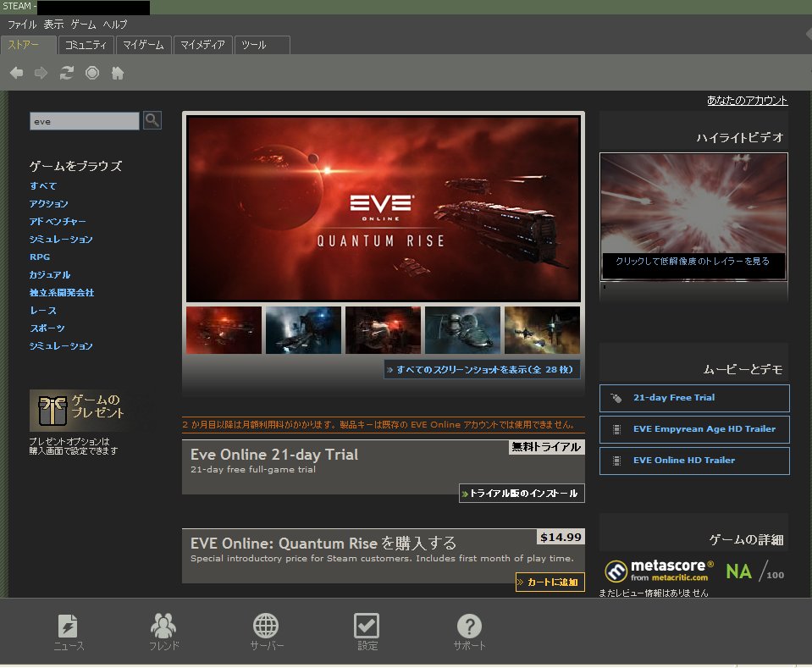
Task: Open the News icon in bottom bar
Action: [68, 632]
